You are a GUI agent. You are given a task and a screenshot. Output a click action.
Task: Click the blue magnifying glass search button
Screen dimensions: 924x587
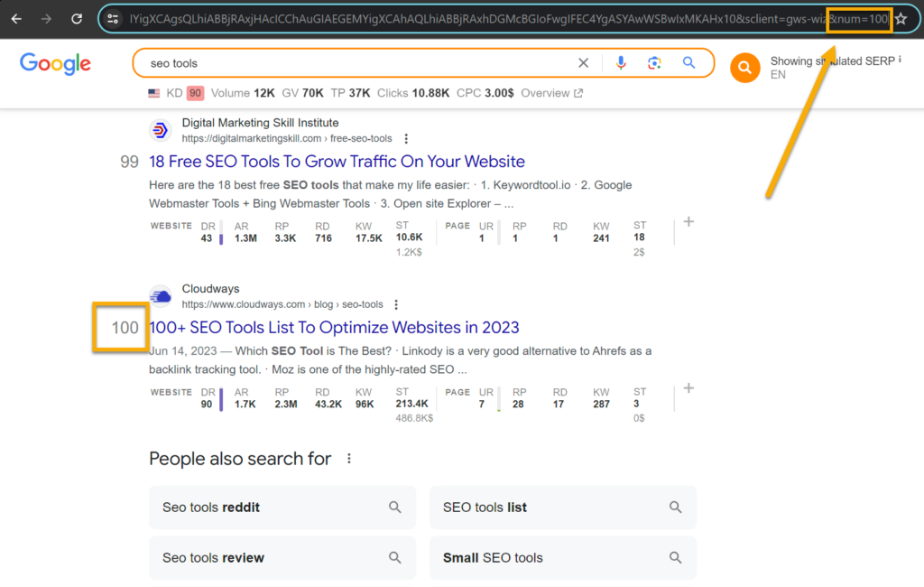coord(688,63)
